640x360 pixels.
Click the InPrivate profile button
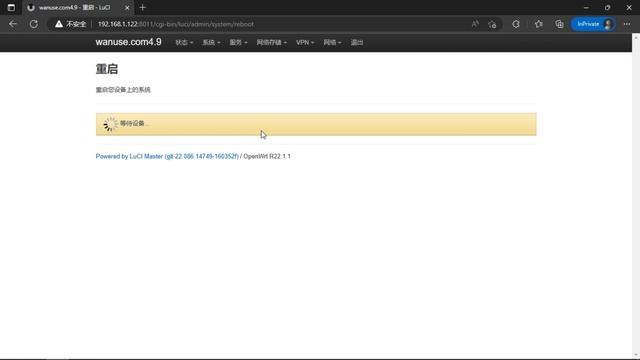(593, 24)
